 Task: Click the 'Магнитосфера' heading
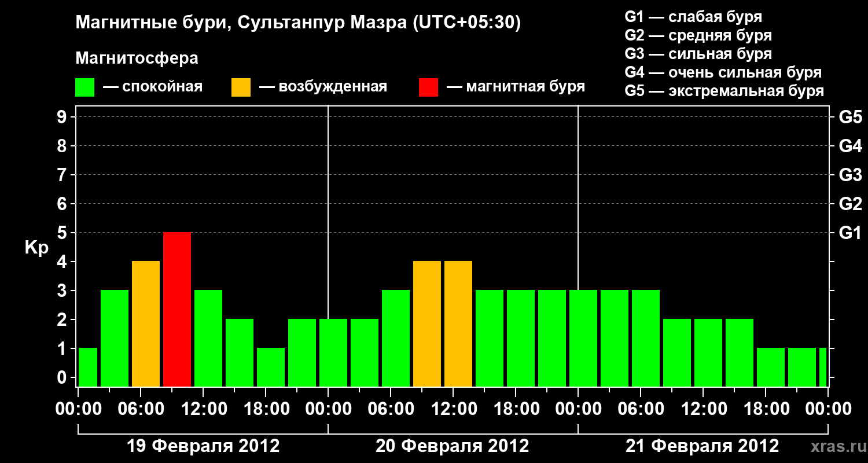[137, 58]
